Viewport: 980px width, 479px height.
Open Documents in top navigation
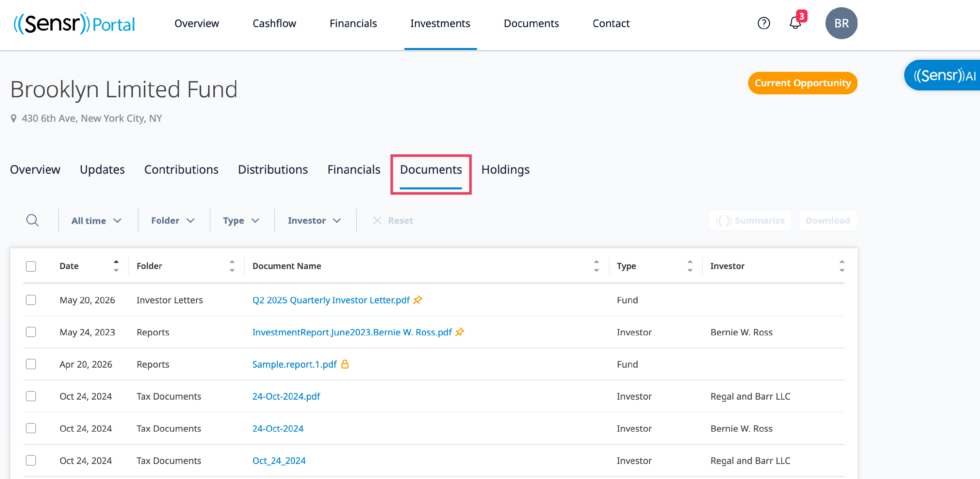[x=531, y=24]
